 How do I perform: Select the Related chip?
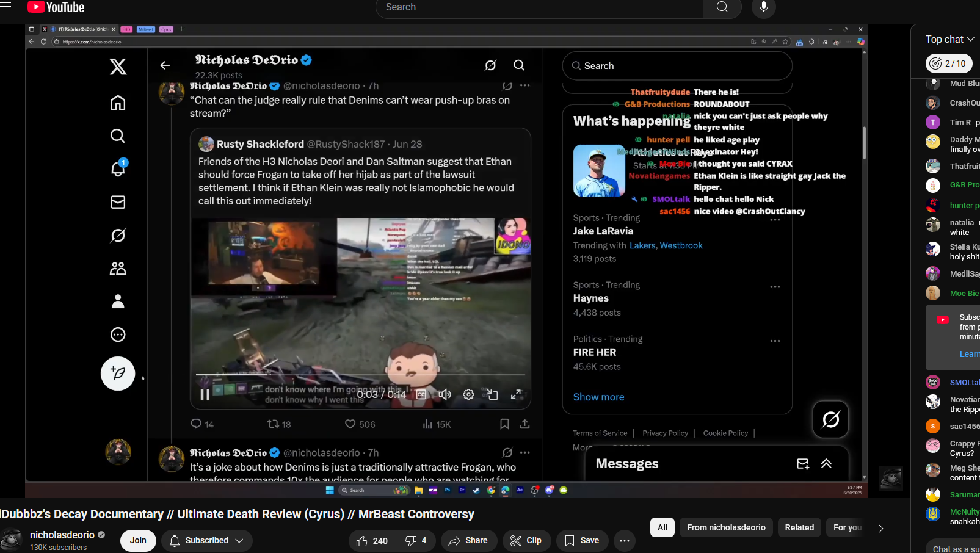(799, 527)
